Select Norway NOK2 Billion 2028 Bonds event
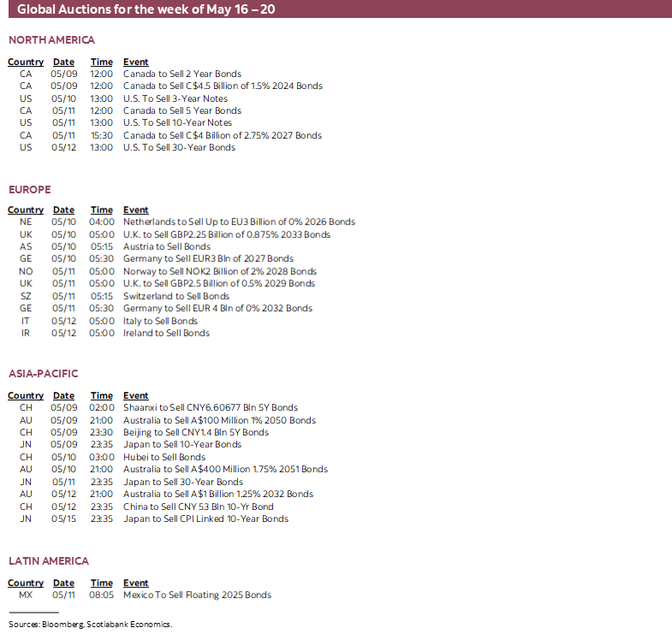The width and height of the screenshot is (672, 634). [x=219, y=272]
